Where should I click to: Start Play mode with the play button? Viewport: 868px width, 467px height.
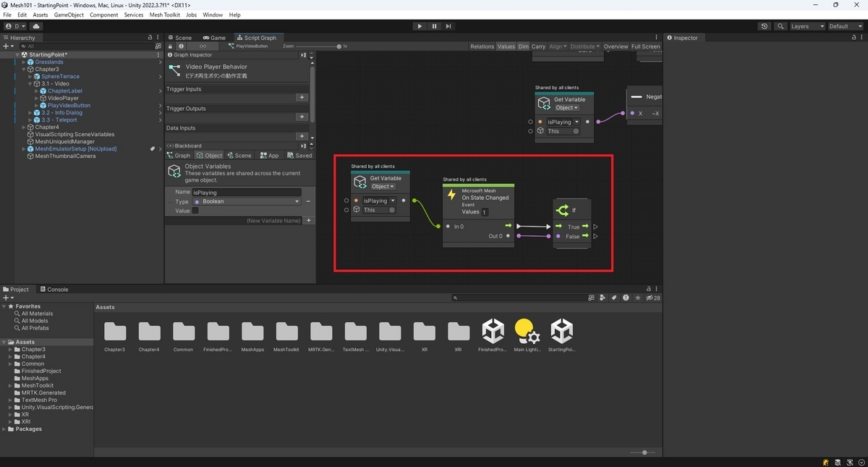tap(420, 26)
